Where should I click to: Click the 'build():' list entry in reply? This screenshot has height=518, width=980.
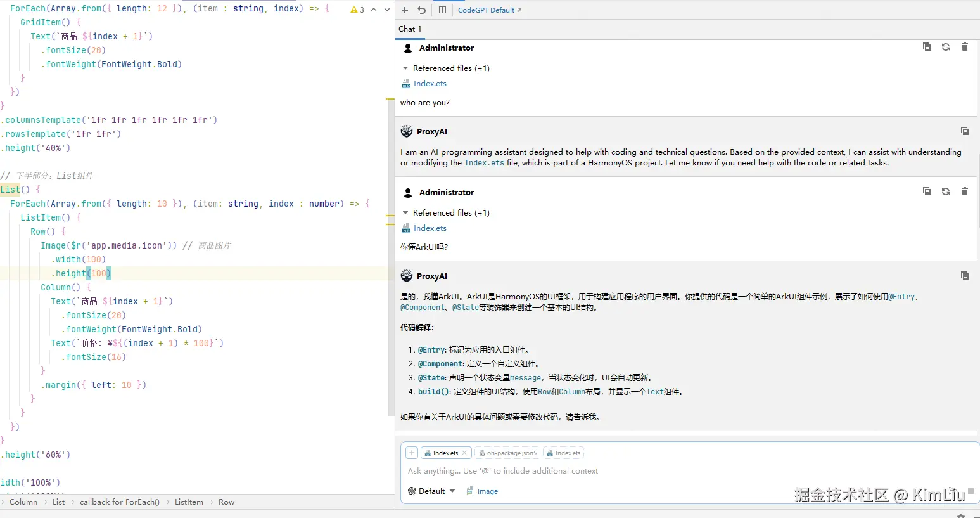point(434,392)
